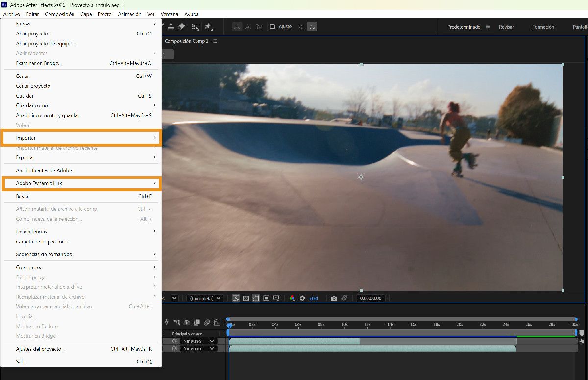
Task: Switch to View Axis mode
Action: tap(259, 26)
